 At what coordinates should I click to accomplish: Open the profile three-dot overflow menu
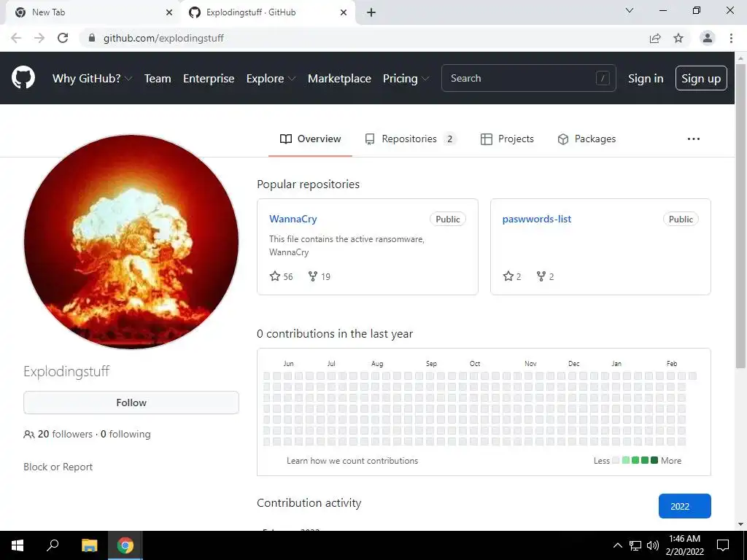click(694, 139)
